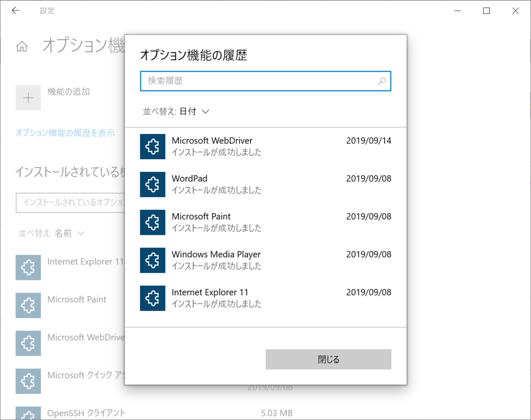Minimize the Settings window

pos(457,11)
